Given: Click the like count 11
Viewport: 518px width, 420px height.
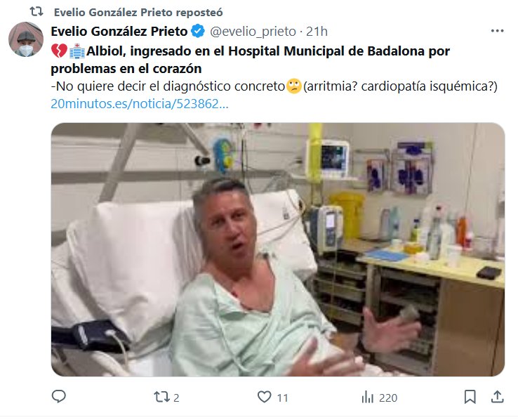Looking at the screenshot, I should pyautogui.click(x=282, y=398).
